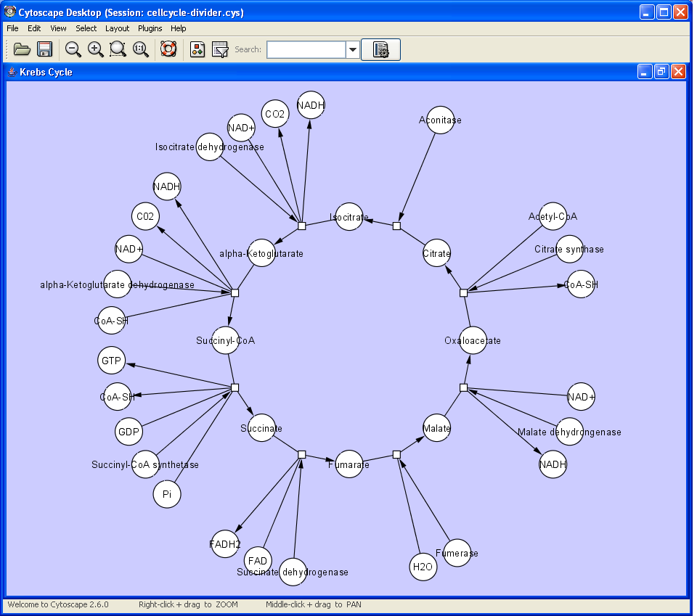Open the Plugins menu
Screen dimensions: 697x616
click(x=150, y=28)
